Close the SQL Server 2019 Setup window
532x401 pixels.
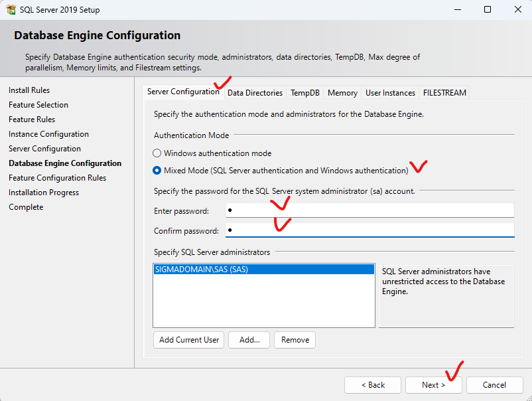tap(518, 9)
